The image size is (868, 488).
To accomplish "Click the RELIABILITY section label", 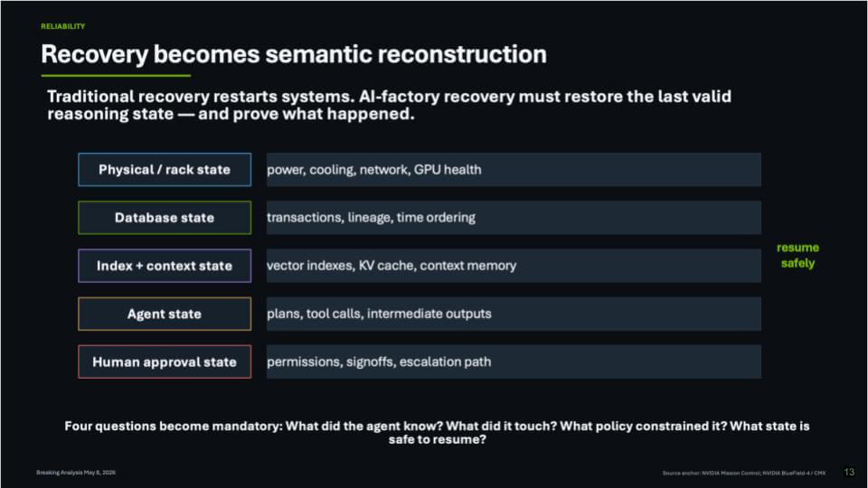I will point(62,26).
